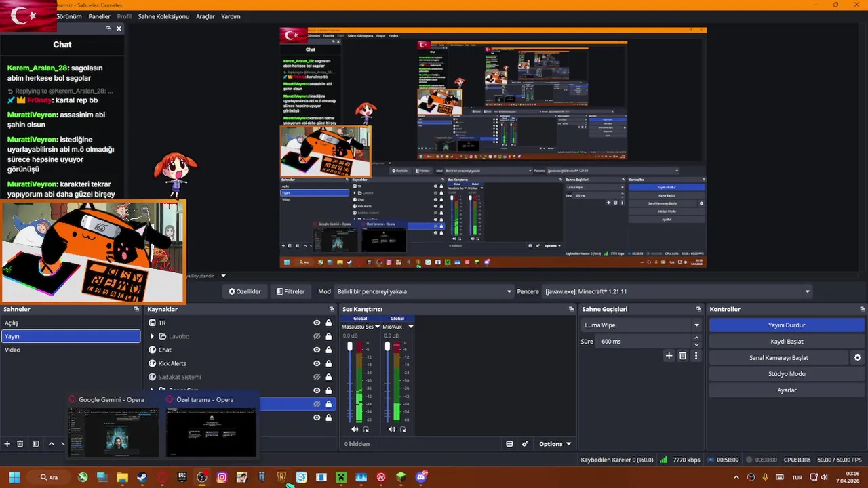Switch audio mixer layout icon
Screen dimensions: 868x488
point(509,444)
